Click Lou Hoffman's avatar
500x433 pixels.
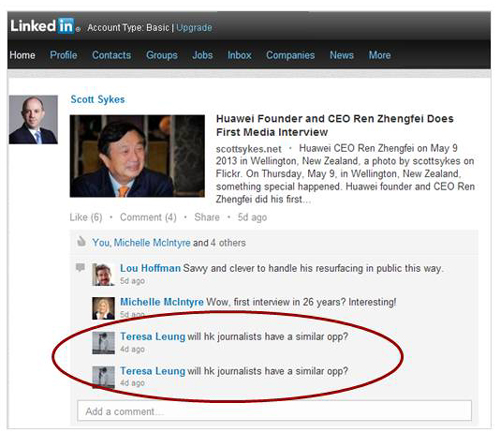pos(103,275)
